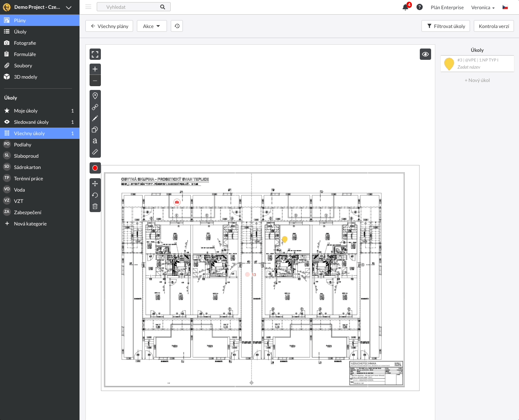Screen dimensions: 519x420
Task: Enter fullscreen plan view
Action: [x=95, y=54]
